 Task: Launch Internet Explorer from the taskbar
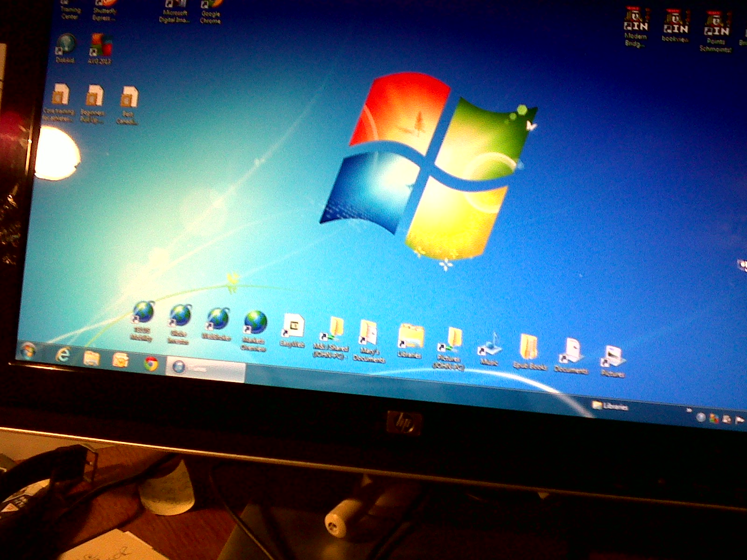(62, 356)
